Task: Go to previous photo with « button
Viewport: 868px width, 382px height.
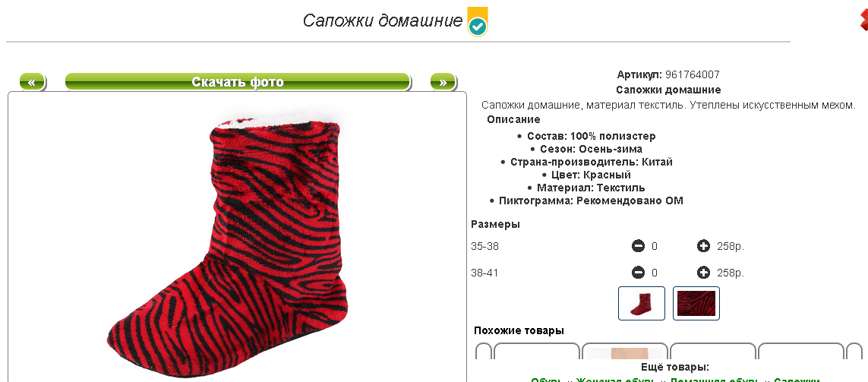Action: coord(32,82)
